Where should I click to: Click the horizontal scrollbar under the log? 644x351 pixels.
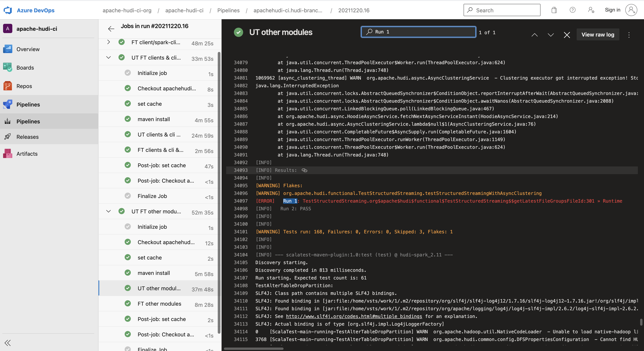coord(254,349)
